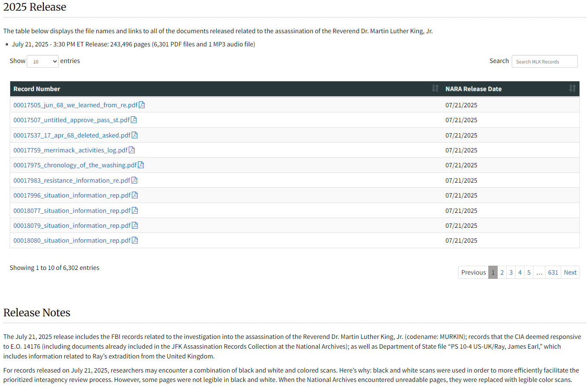Open 00018080_situation_information_rep.pdf link
The image size is (588, 387).
[72, 240]
